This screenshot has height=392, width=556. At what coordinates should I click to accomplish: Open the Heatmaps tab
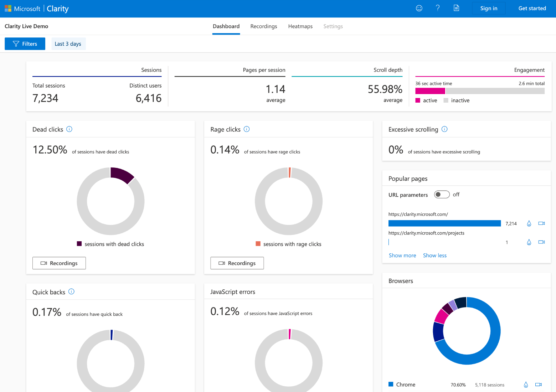(300, 26)
